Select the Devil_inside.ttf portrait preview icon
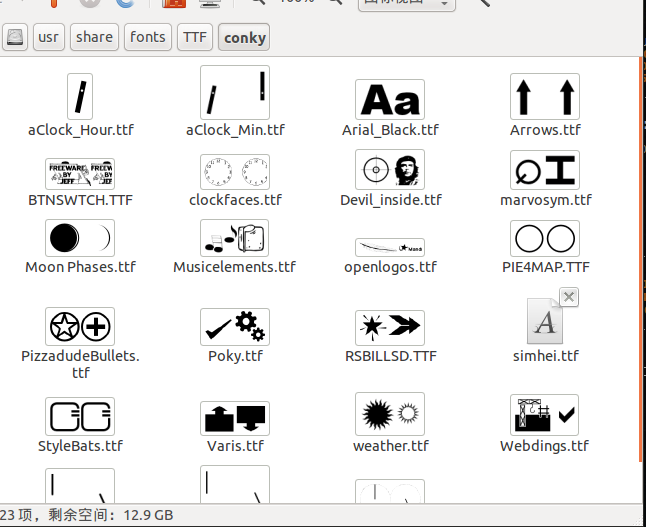 (x=390, y=169)
